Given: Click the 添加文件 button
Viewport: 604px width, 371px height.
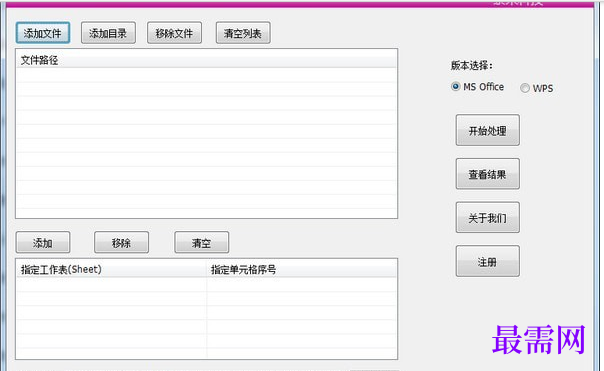Looking at the screenshot, I should [x=43, y=33].
